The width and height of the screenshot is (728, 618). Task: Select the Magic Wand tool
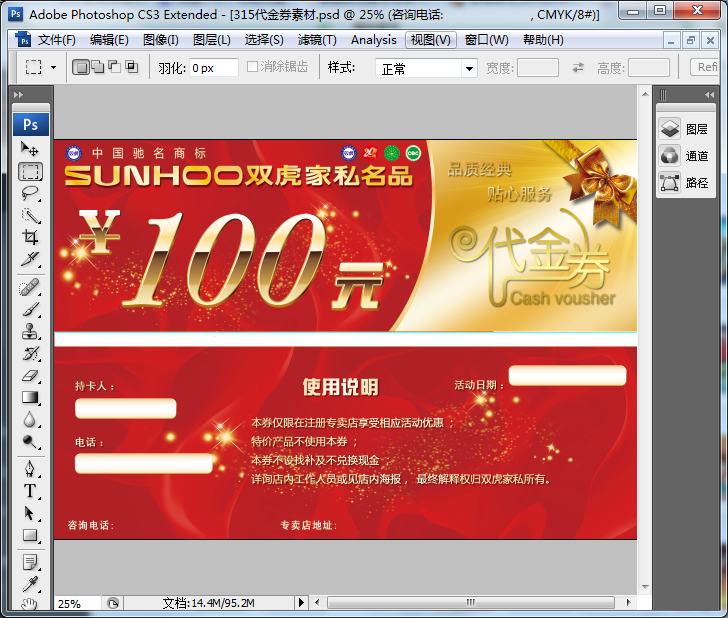point(30,215)
